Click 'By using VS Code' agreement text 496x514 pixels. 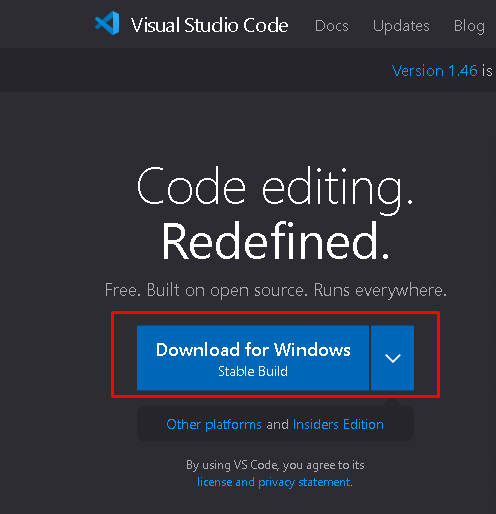pos(275,465)
